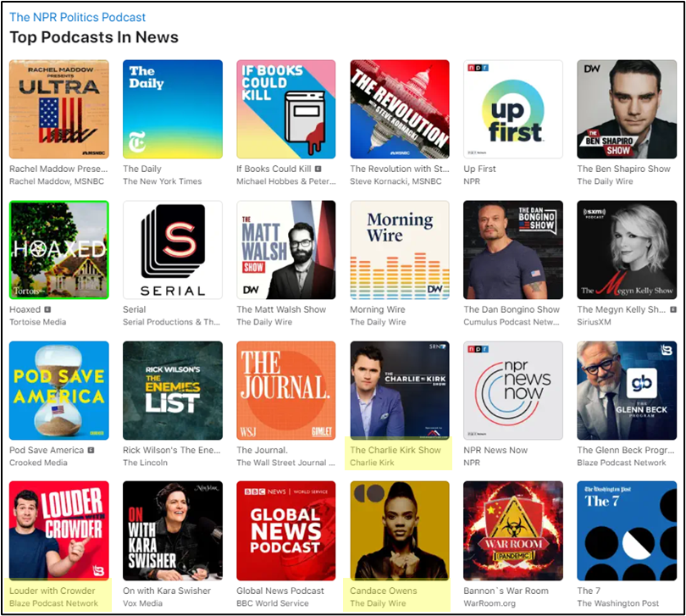Screen dimensions: 686x616
Task: Open Global News Podcast cover
Action: 286,530
